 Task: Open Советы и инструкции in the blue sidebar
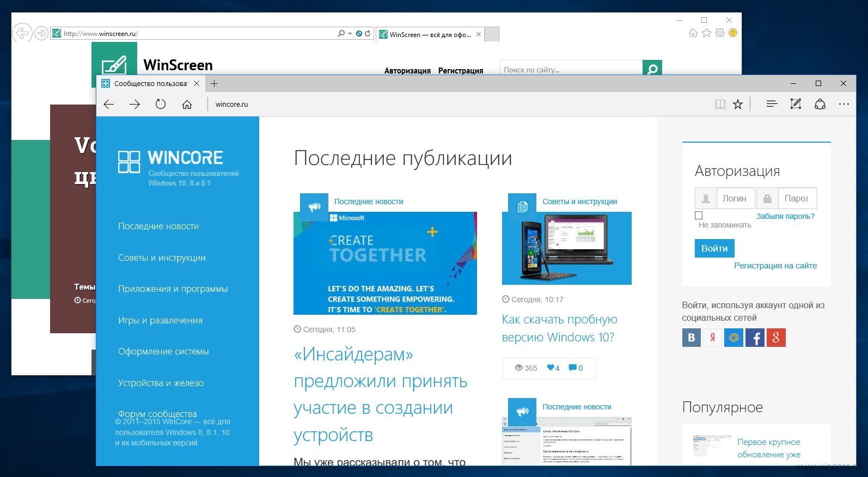(x=162, y=258)
